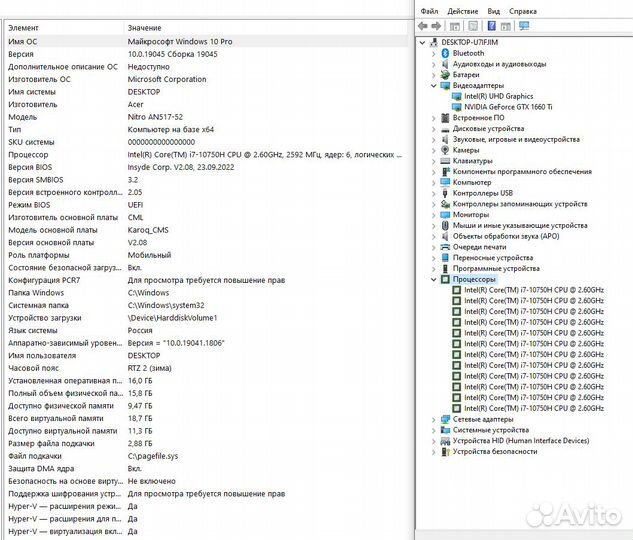This screenshot has height=540, width=633.
Task: Select Переносные устройства item
Action: [493, 257]
